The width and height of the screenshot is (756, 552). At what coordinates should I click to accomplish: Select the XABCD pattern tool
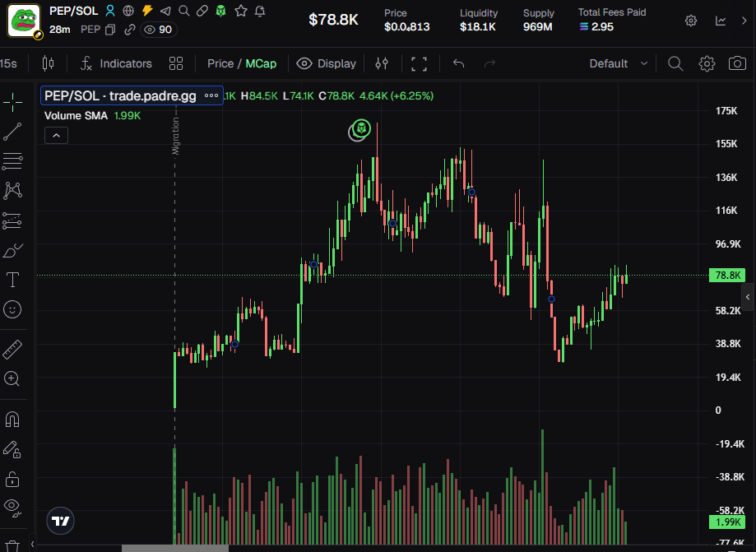tap(12, 191)
